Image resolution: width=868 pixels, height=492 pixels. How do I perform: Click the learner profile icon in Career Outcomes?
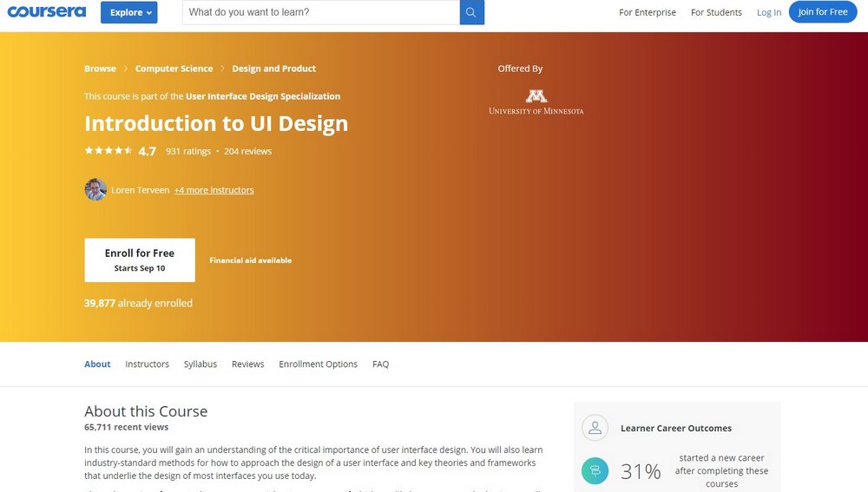(595, 428)
